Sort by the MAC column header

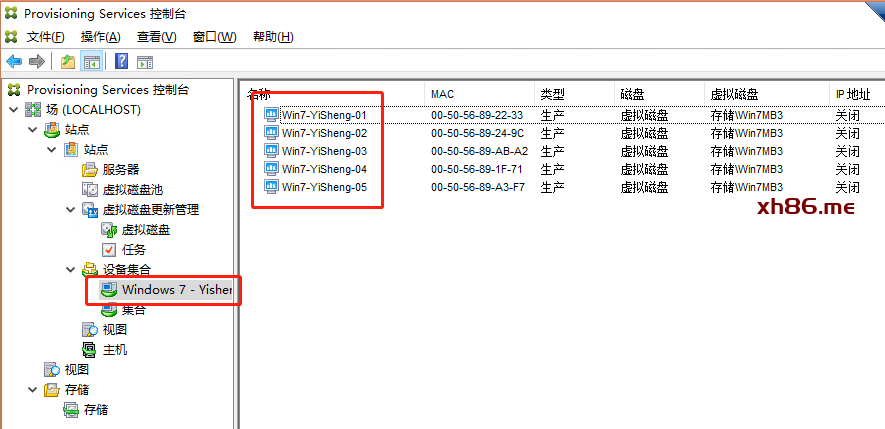click(x=442, y=94)
